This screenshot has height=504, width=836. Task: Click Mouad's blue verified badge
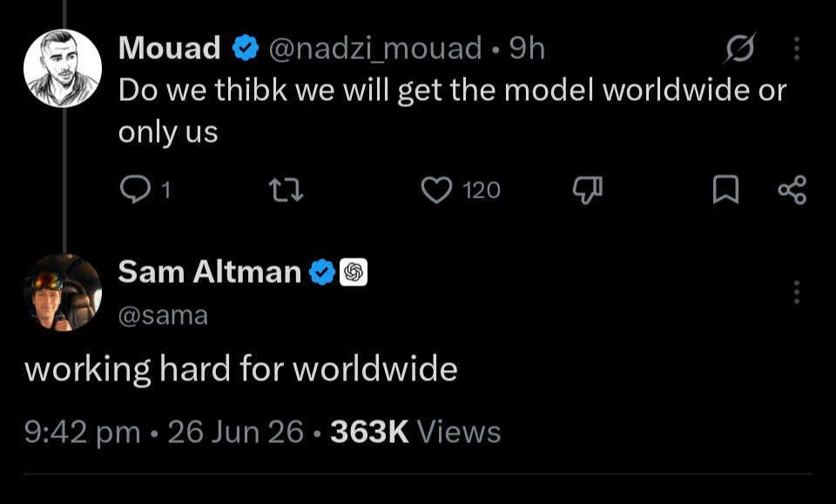tap(246, 48)
